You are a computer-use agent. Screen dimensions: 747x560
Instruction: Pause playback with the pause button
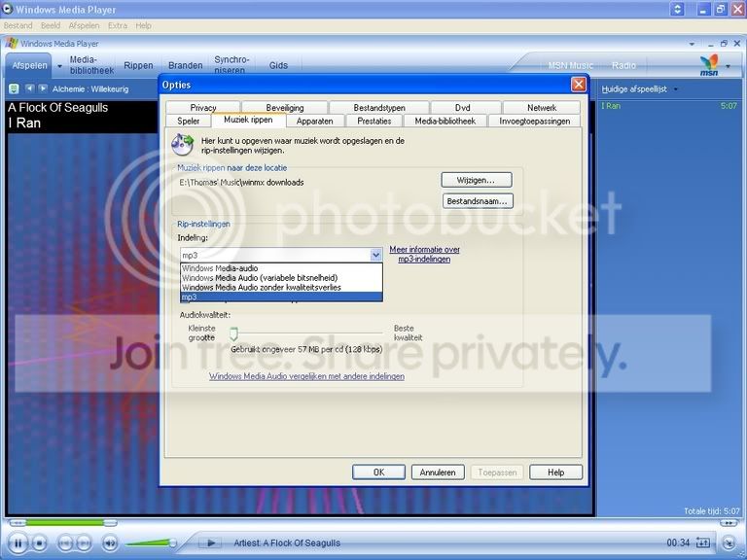coord(18,542)
